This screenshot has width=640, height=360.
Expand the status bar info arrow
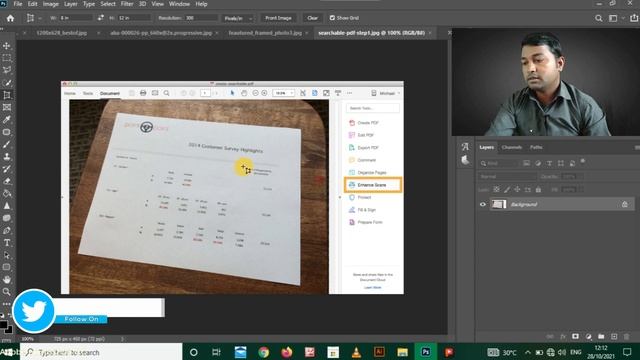(122, 339)
